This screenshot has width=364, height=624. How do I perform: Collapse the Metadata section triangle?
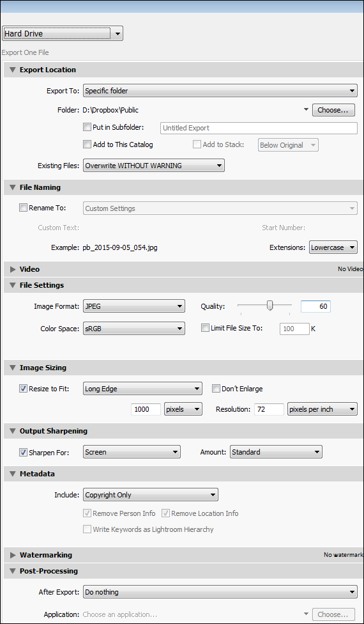point(12,474)
